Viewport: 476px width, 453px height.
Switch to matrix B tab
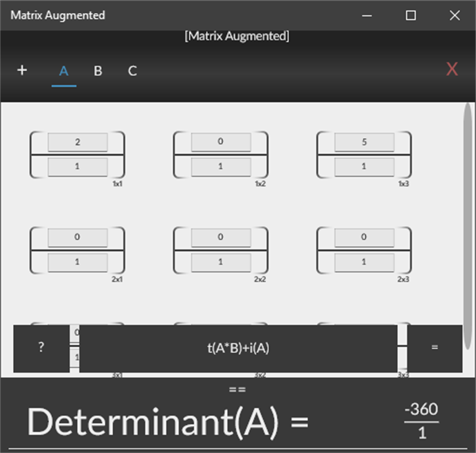97,71
